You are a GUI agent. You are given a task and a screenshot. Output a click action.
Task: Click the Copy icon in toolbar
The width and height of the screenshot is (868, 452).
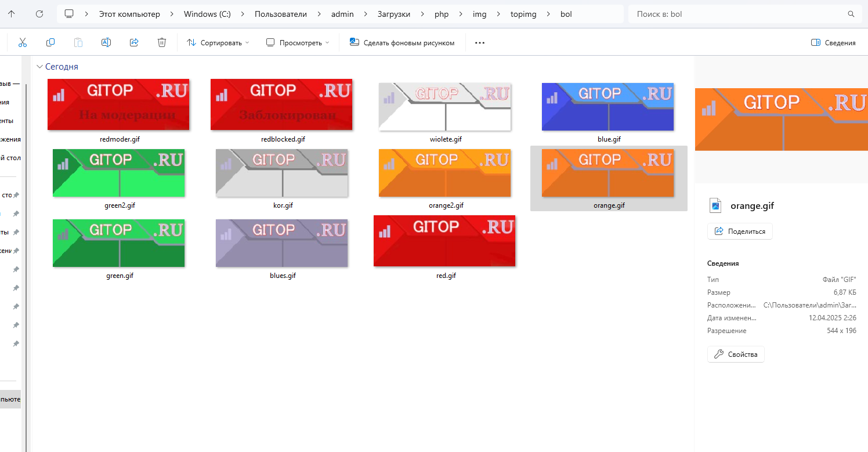point(50,42)
